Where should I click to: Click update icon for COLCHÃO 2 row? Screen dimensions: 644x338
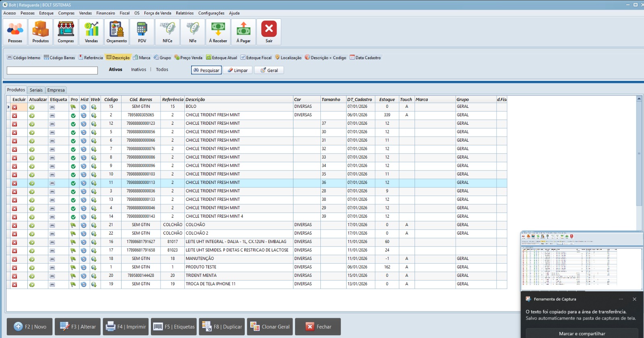[32, 234]
